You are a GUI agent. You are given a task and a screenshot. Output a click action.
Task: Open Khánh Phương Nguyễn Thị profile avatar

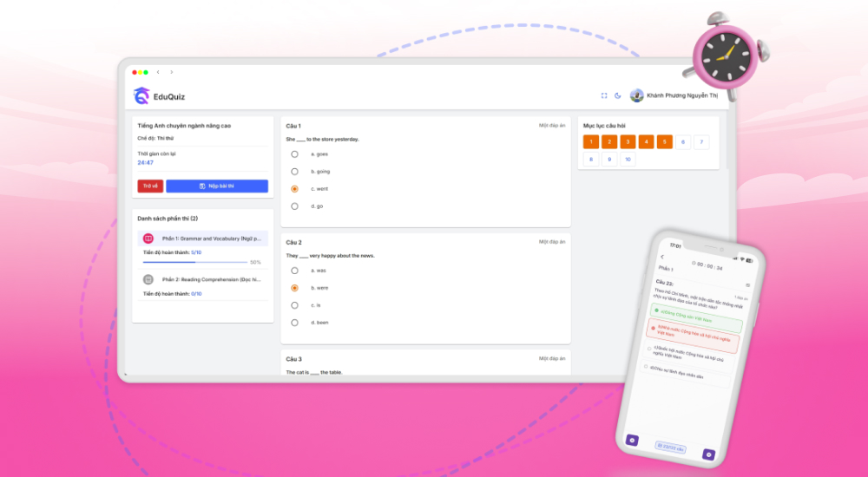636,95
